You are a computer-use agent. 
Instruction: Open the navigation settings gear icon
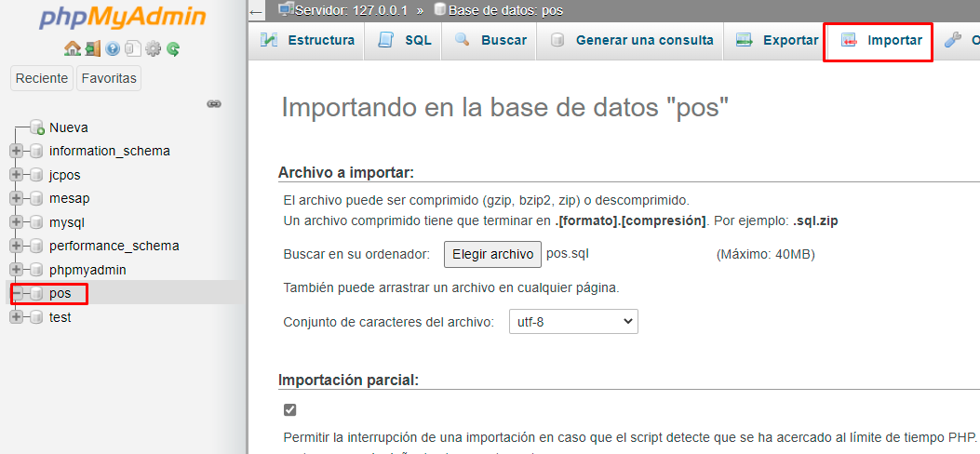154,49
